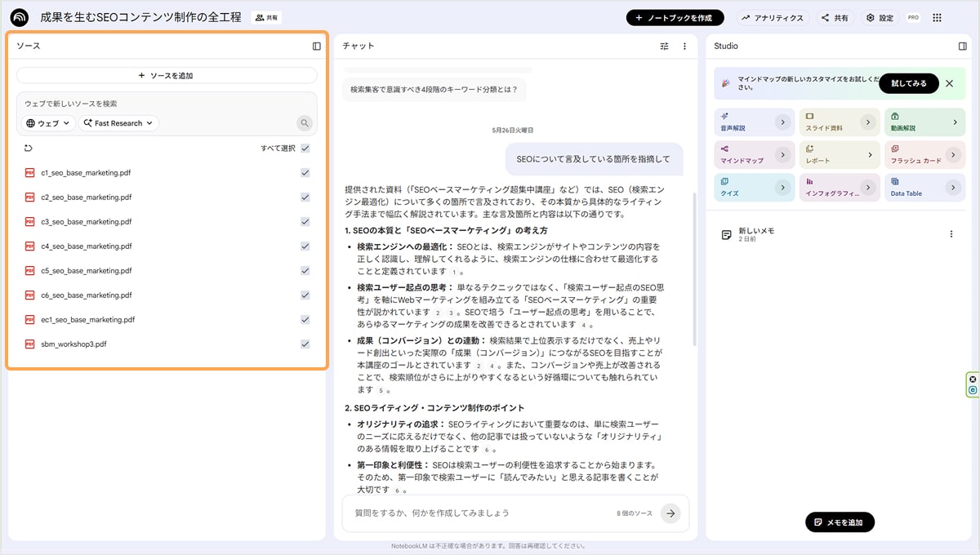This screenshot has width=980, height=555.
Task: Expand フラッシュ カード options with its chevron
Action: (954, 154)
